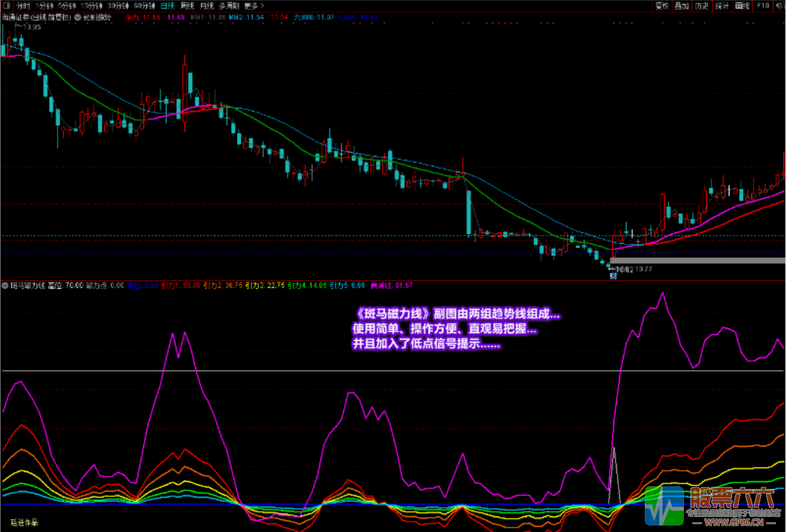The image size is (787, 532).
Task: Select the 画线 drawing tool button
Action: 742,5
